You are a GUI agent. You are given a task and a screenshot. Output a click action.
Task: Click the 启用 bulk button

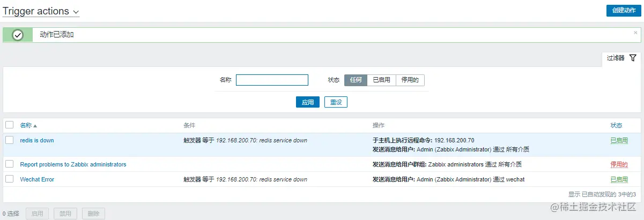coord(37,214)
